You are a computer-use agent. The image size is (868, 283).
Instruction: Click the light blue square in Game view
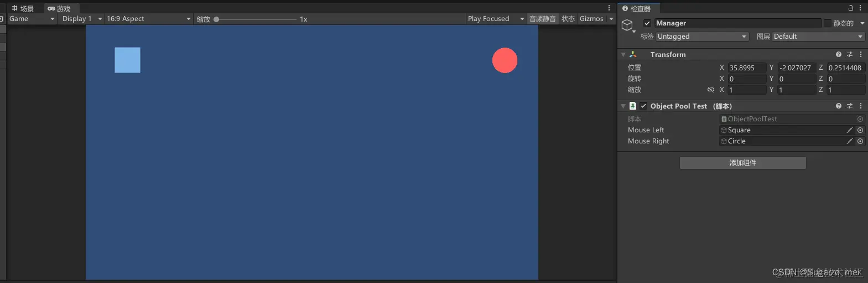coord(127,60)
